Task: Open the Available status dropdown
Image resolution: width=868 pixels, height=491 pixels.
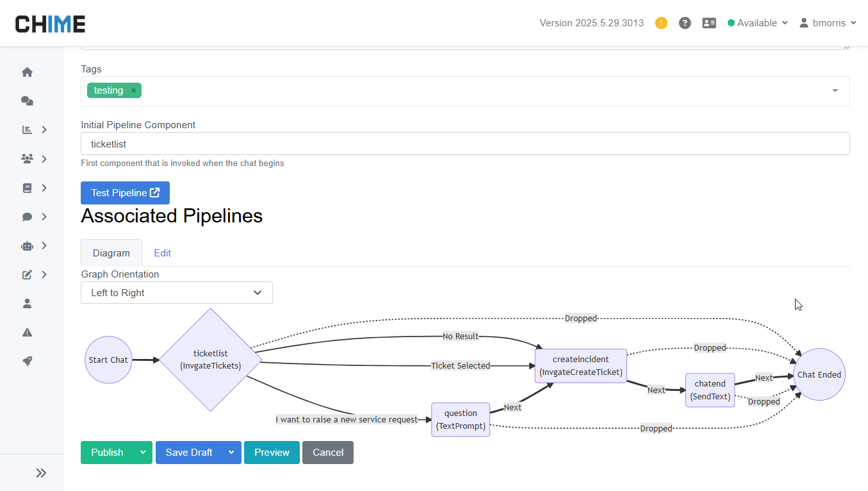Action: (757, 23)
